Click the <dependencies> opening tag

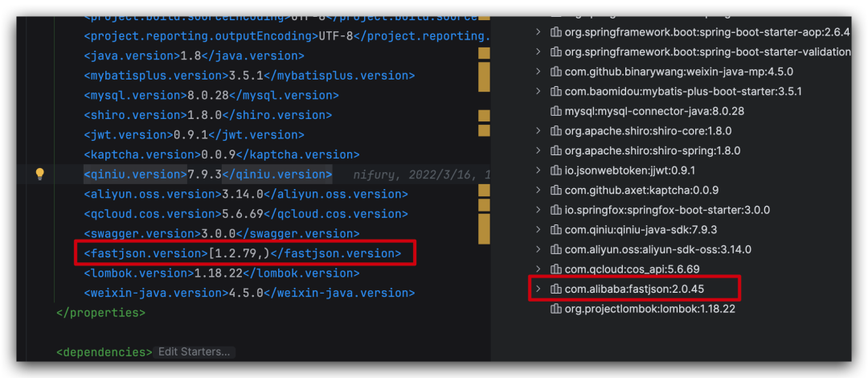tap(104, 352)
